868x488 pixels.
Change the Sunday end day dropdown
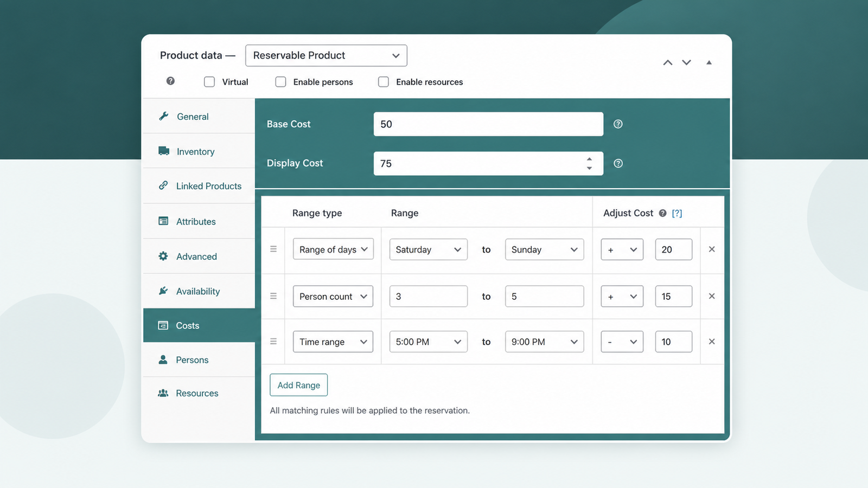tap(544, 249)
